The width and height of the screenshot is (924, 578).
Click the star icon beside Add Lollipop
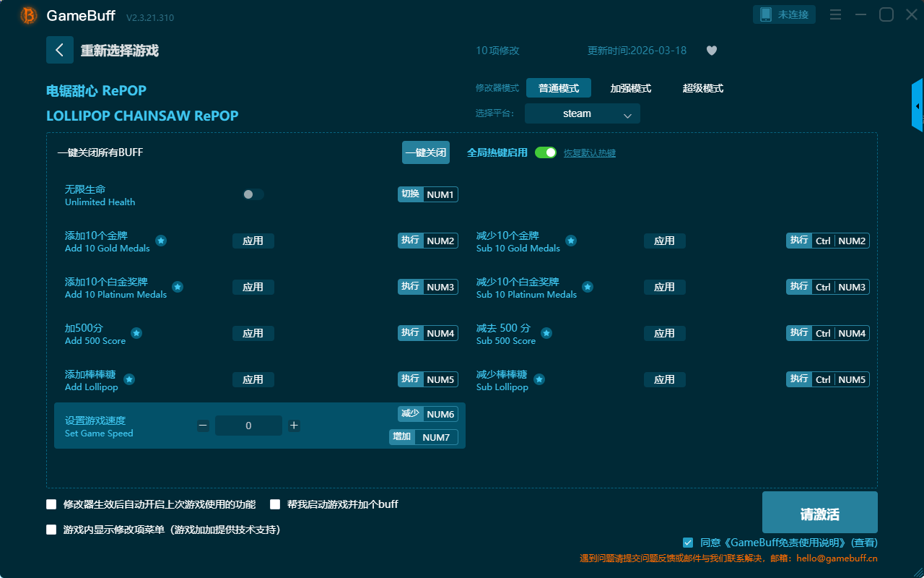click(129, 379)
